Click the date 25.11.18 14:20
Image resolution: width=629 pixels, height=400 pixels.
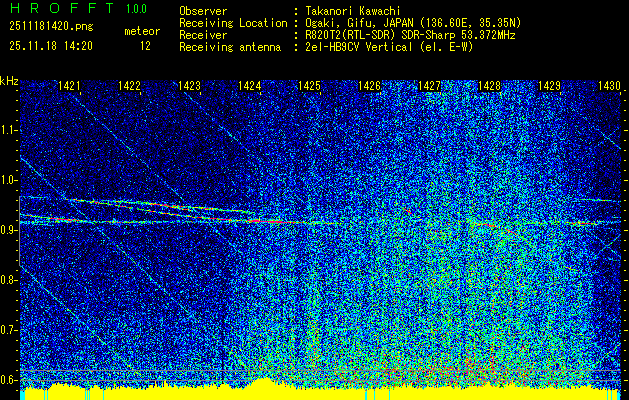tap(51, 46)
